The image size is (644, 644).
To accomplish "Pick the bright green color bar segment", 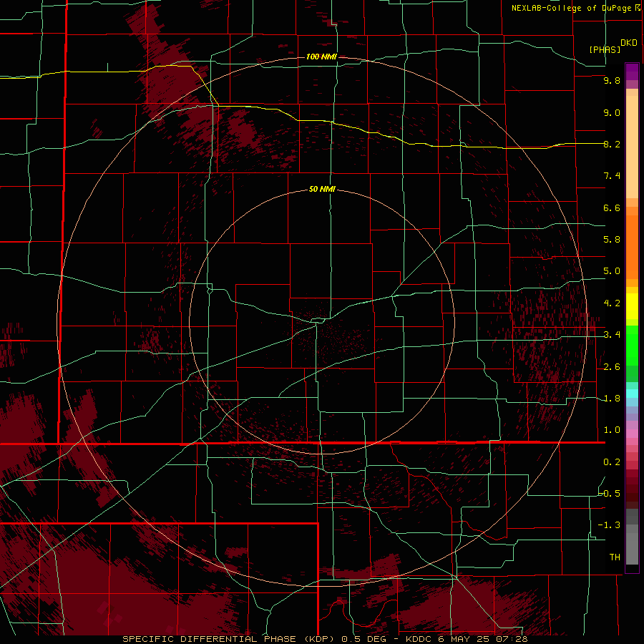I will coord(632,346).
